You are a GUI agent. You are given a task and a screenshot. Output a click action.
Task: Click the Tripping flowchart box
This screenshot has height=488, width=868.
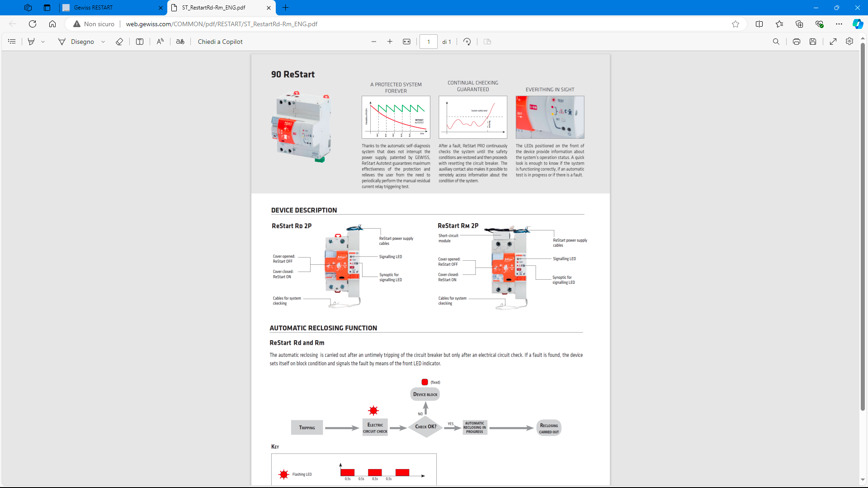(x=307, y=427)
